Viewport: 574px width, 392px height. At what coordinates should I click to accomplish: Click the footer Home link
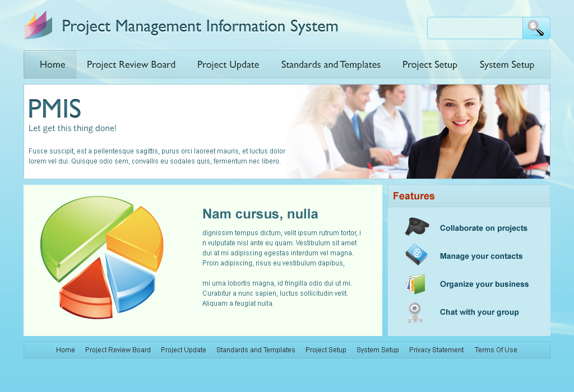click(66, 350)
